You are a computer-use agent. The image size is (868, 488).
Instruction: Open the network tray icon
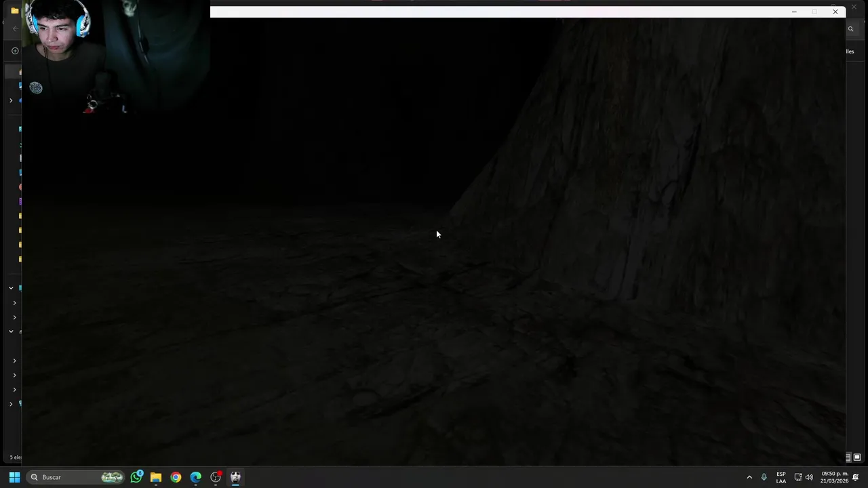(x=798, y=477)
